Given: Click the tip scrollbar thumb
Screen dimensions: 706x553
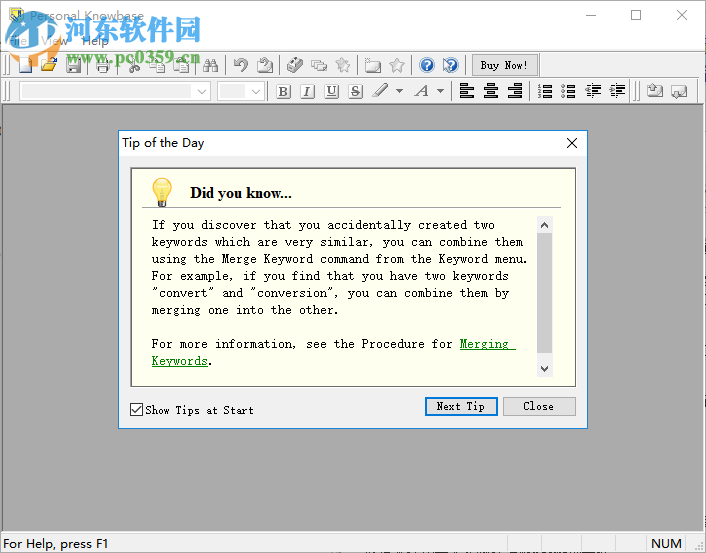Looking at the screenshot, I should (544, 293).
